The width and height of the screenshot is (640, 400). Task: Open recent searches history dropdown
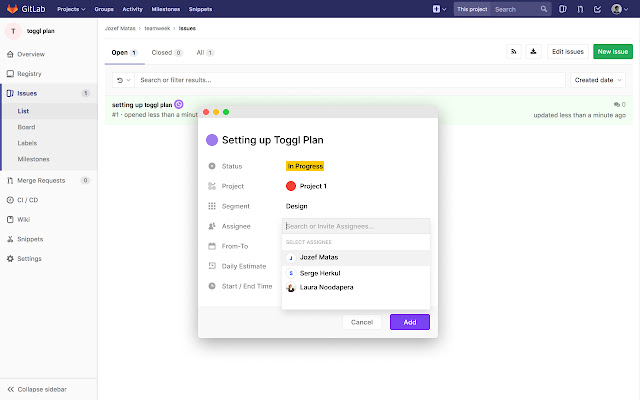point(123,80)
